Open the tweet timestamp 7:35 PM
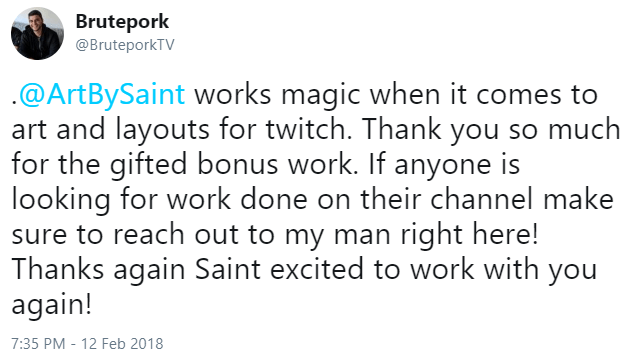The width and height of the screenshot is (641, 361). (38, 343)
